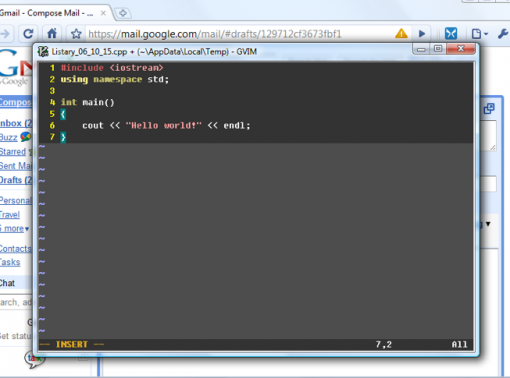The height and width of the screenshot is (378, 510).
Task: Click the Gmail logo
Action: (x=16, y=68)
